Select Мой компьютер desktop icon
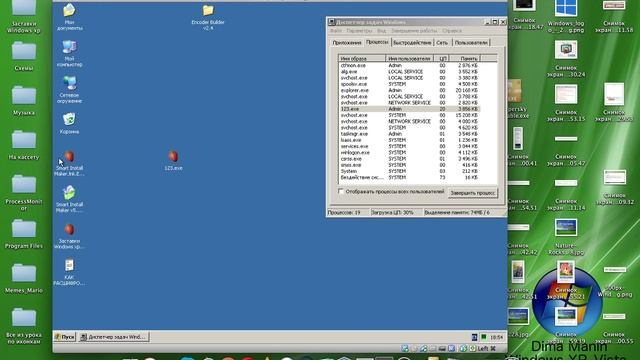Screen dimensions: 640x360 pyautogui.click(x=69, y=47)
